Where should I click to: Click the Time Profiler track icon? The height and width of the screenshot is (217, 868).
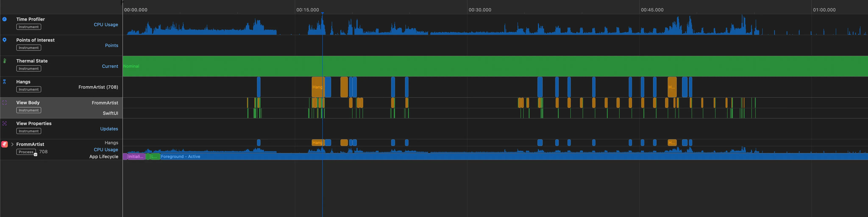click(x=4, y=19)
